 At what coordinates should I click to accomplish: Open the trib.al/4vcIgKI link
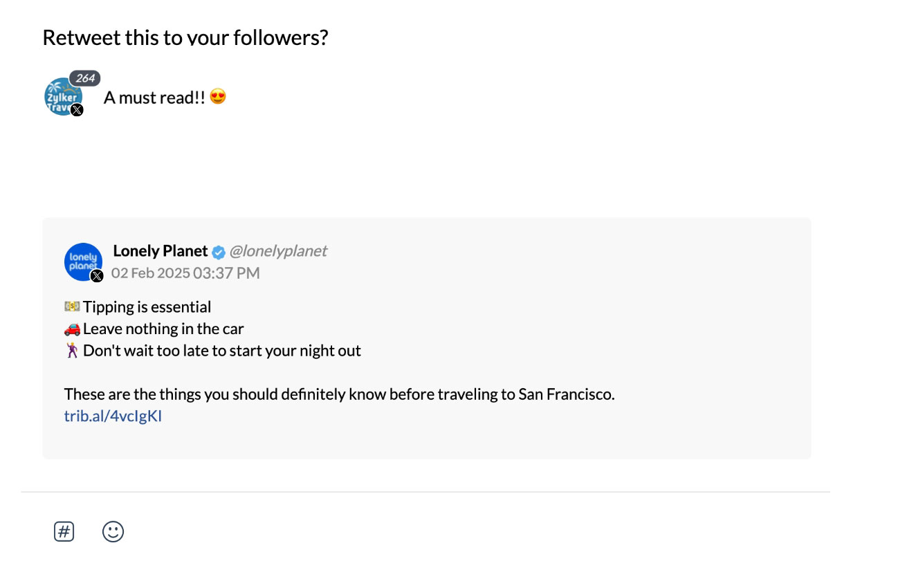pos(113,415)
